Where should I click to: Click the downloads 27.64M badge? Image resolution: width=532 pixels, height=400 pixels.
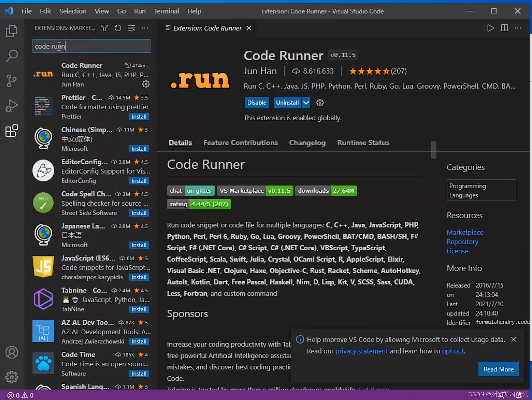pos(326,191)
